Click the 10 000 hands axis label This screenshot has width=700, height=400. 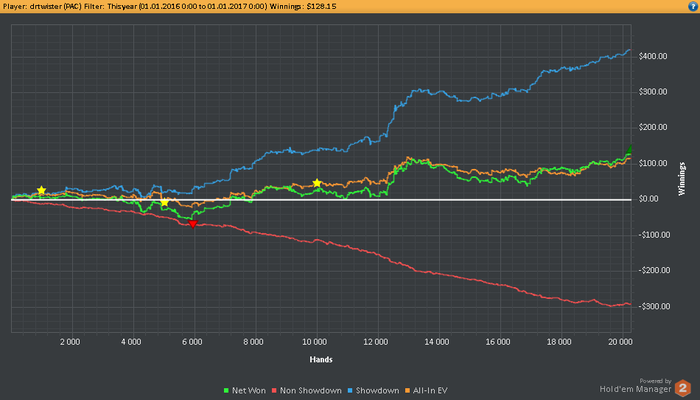coord(315,342)
